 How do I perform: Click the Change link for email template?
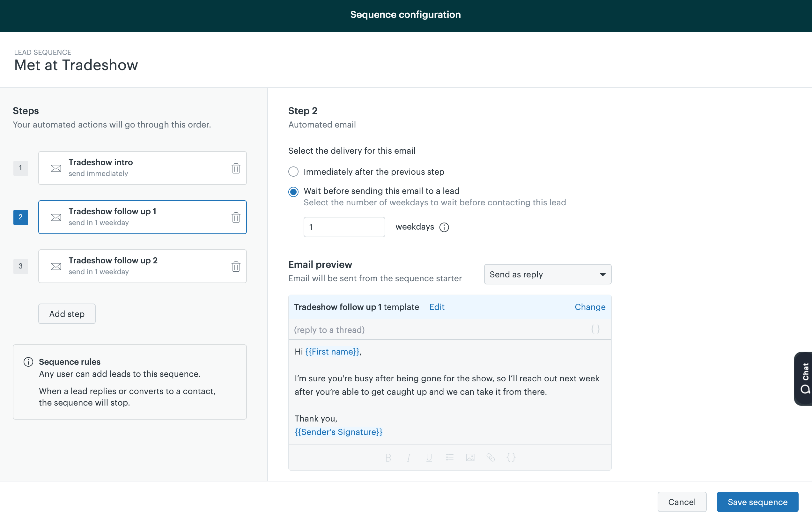tap(590, 306)
